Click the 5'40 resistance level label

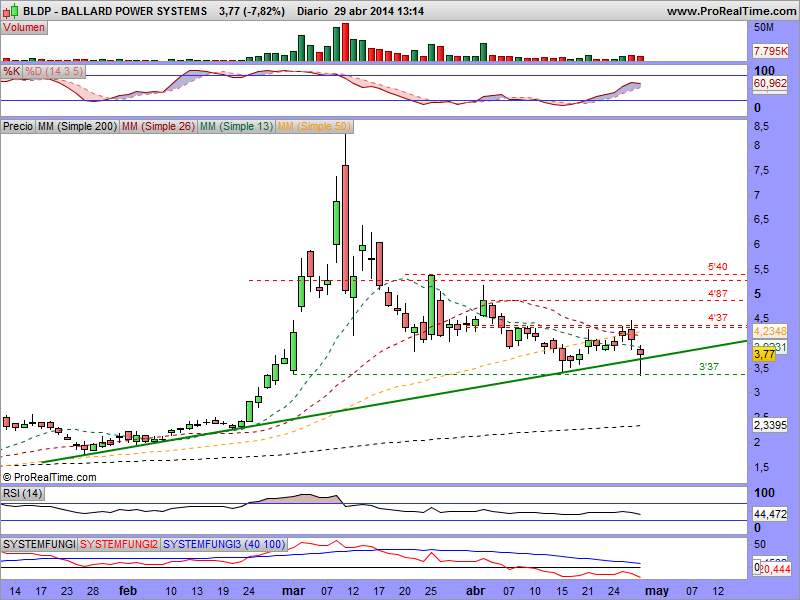tap(717, 266)
